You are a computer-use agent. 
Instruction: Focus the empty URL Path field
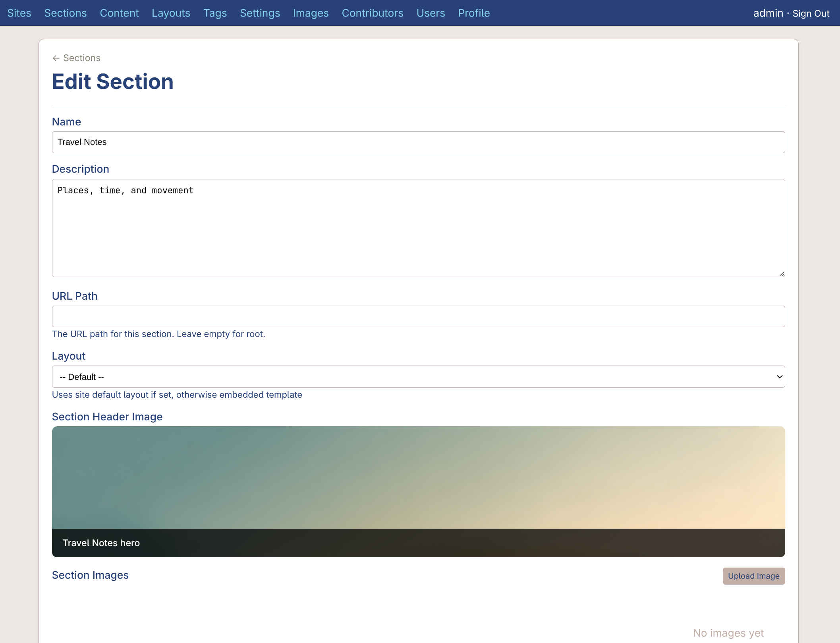418,316
